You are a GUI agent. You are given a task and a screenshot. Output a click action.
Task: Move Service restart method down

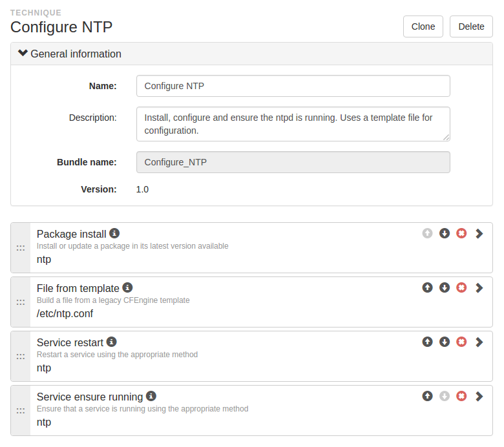coord(445,342)
